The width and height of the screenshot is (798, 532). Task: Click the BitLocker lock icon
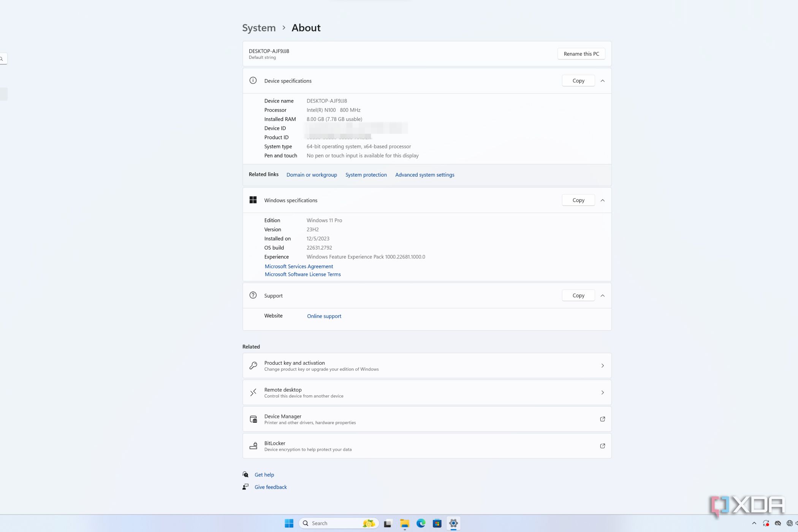point(253,446)
